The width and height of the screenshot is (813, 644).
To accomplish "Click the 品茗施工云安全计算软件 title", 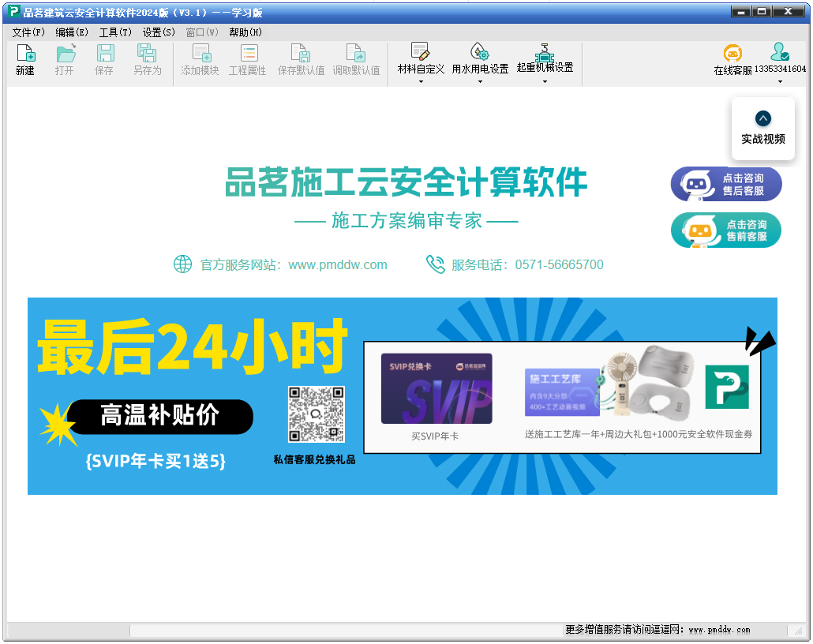I will click(x=406, y=182).
